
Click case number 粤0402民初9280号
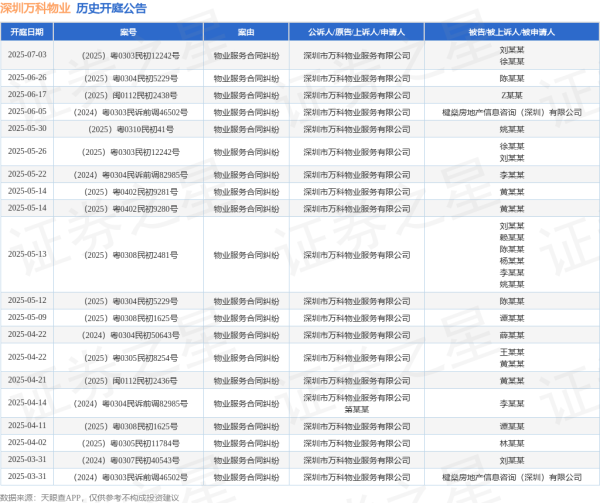131,209
